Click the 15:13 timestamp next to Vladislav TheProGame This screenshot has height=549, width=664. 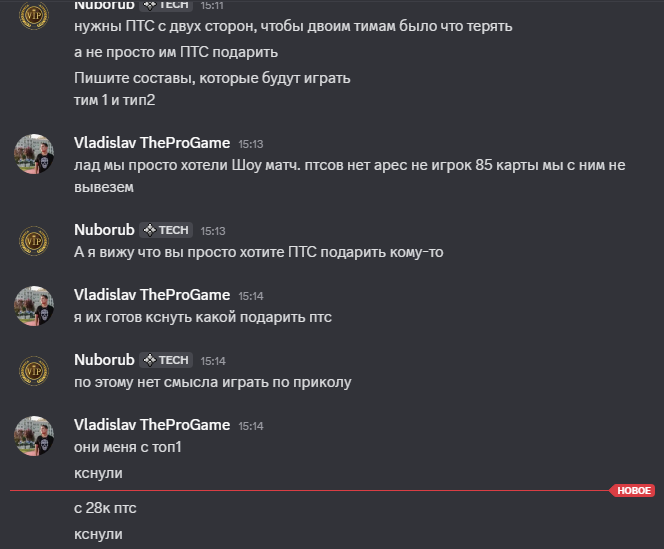[x=251, y=144]
